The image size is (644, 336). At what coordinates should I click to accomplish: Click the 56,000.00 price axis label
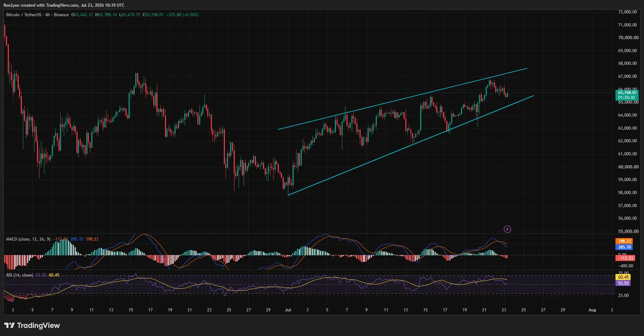[627, 218]
